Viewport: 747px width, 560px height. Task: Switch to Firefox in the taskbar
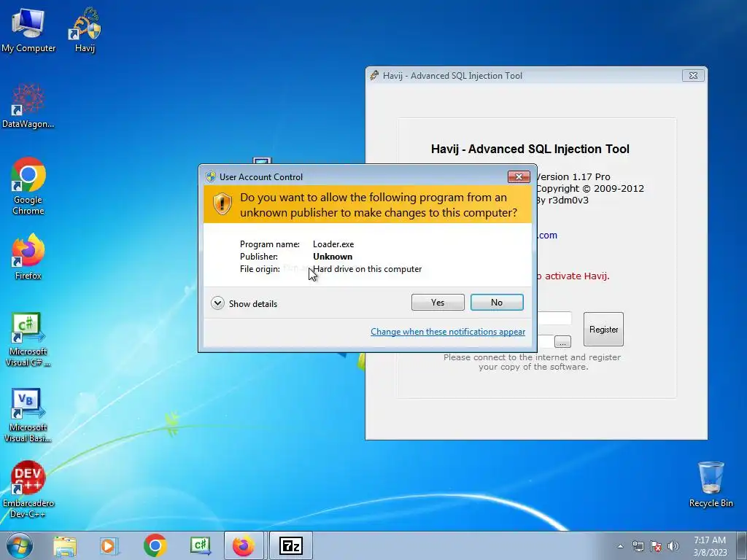(x=244, y=545)
